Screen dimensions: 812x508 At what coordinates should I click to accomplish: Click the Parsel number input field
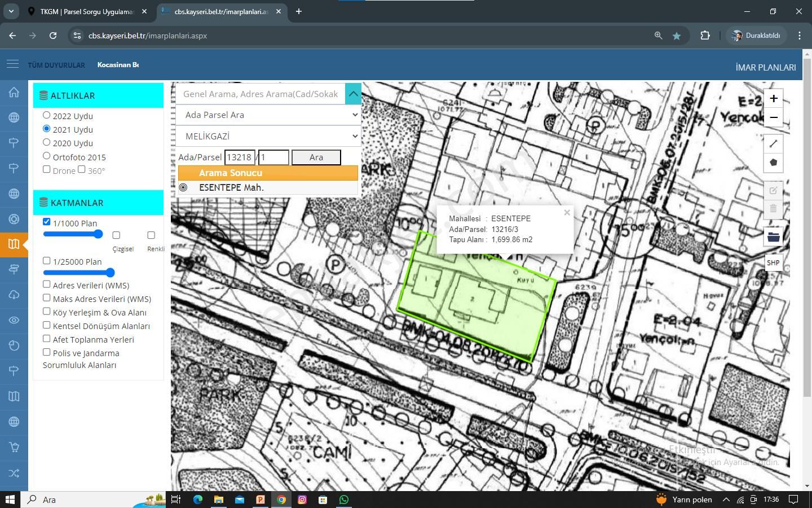pyautogui.click(x=273, y=157)
